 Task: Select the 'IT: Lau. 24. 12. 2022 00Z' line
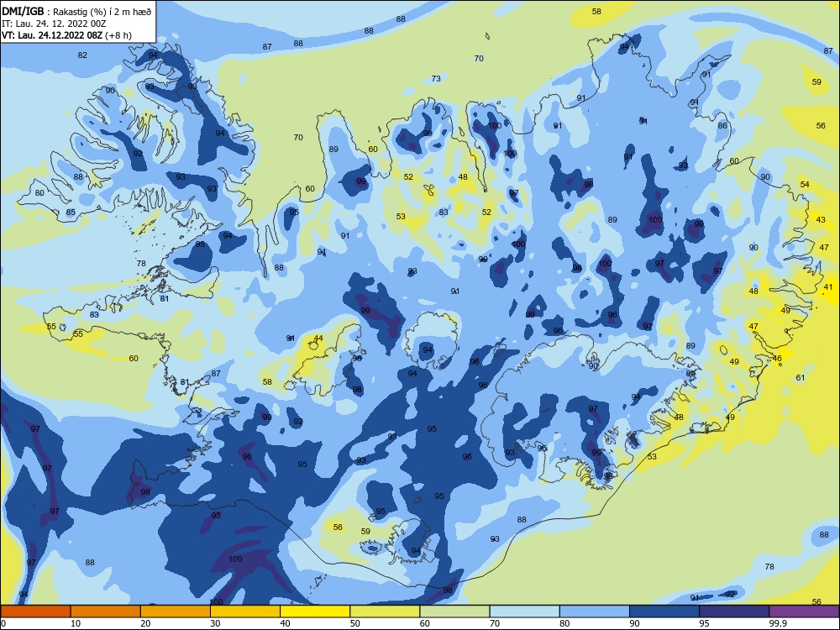[54, 24]
